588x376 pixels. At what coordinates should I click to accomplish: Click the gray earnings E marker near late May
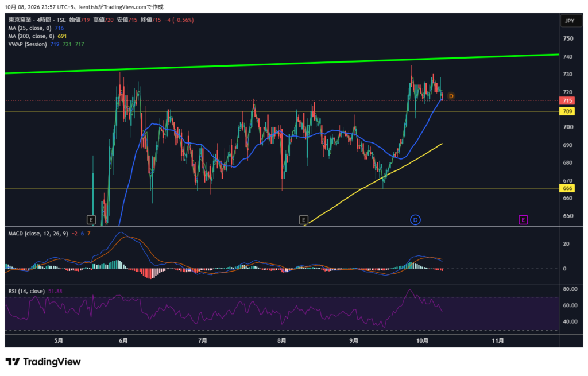91,220
